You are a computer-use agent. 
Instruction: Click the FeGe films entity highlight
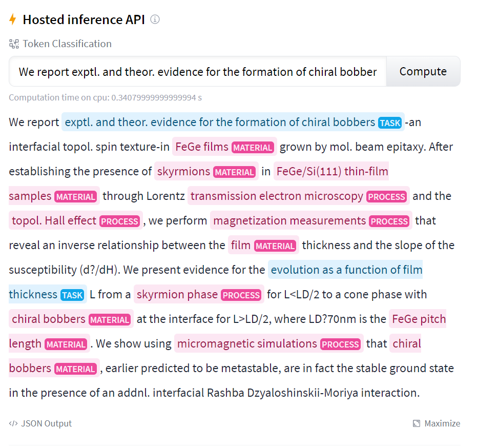pos(202,147)
